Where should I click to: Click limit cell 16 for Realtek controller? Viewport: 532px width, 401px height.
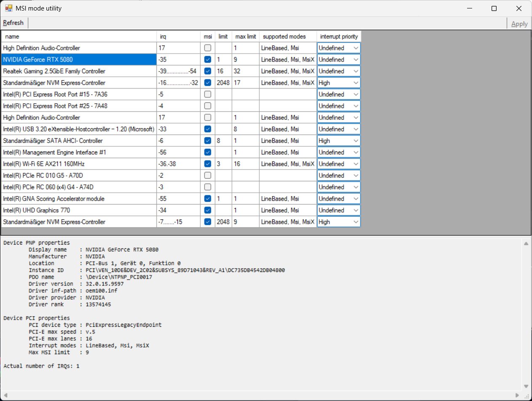tap(223, 71)
